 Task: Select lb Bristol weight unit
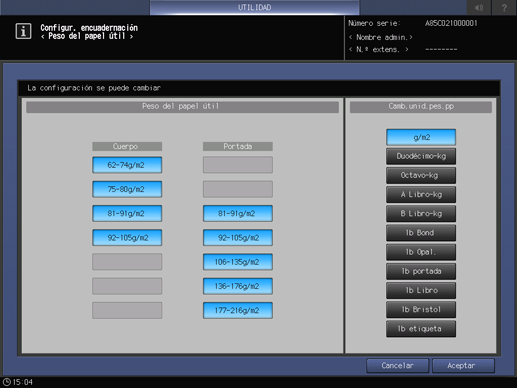421,310
